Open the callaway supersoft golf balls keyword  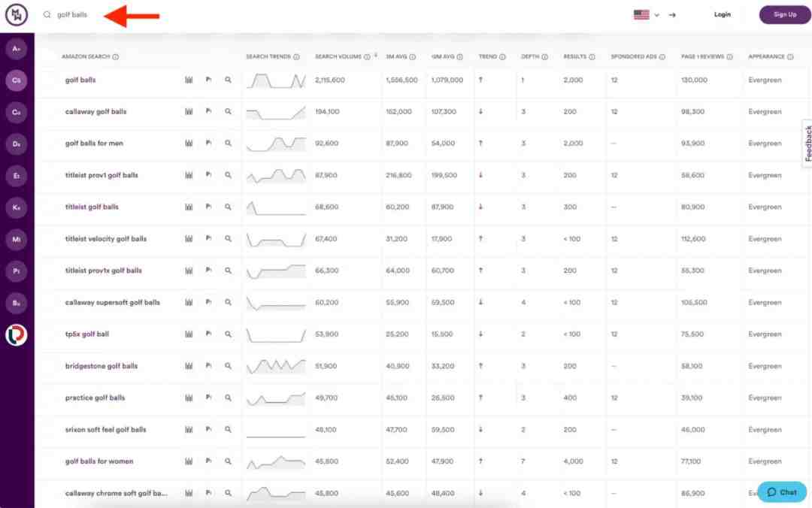112,302
